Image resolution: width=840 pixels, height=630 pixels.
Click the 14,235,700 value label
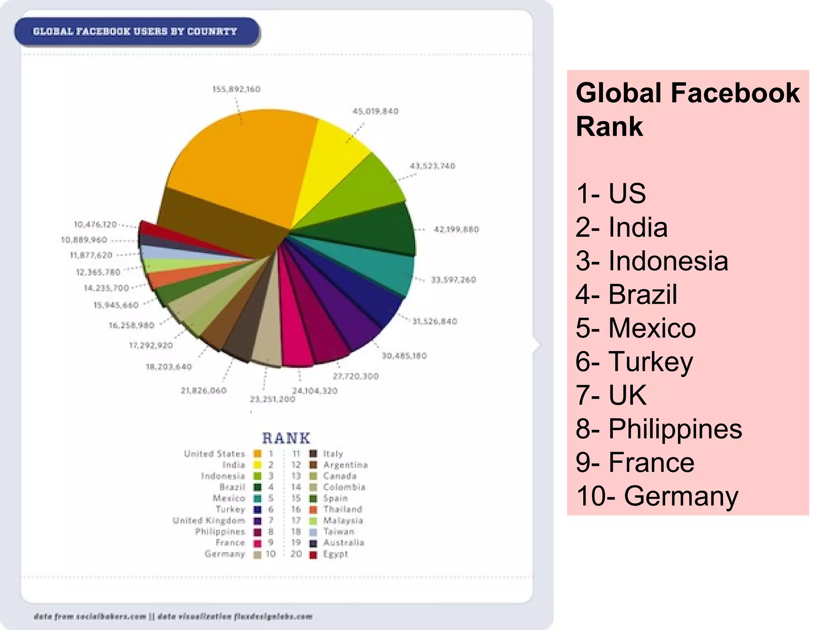point(107,288)
